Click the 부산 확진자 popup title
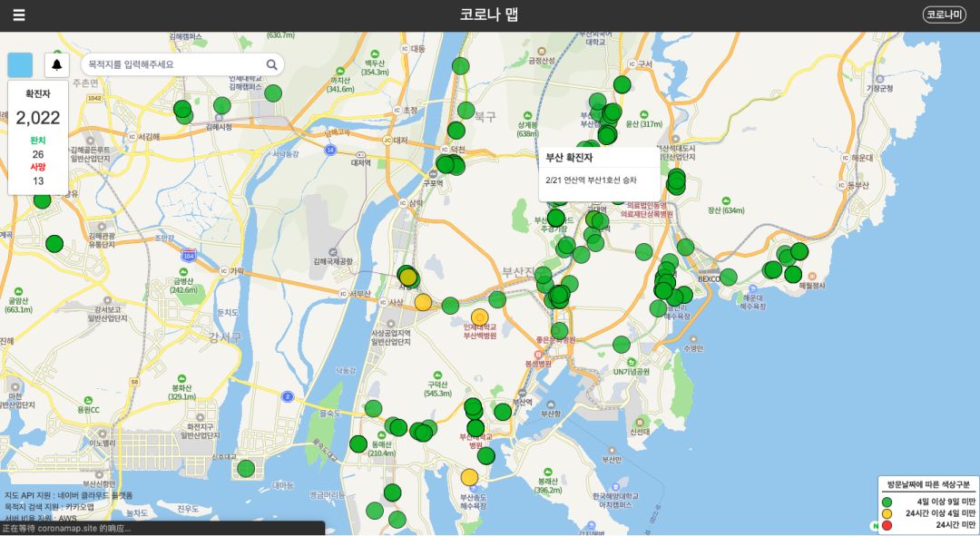This screenshot has width=980, height=536. pyautogui.click(x=569, y=158)
